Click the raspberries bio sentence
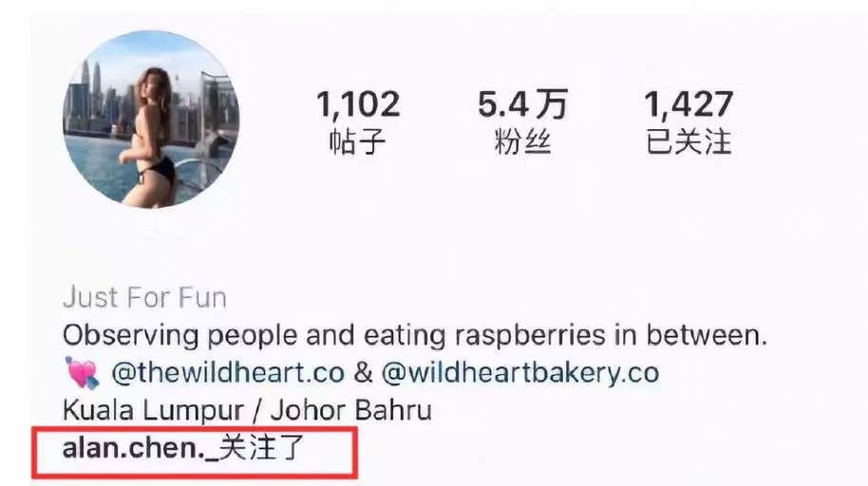This screenshot has width=868, height=486. (415, 335)
